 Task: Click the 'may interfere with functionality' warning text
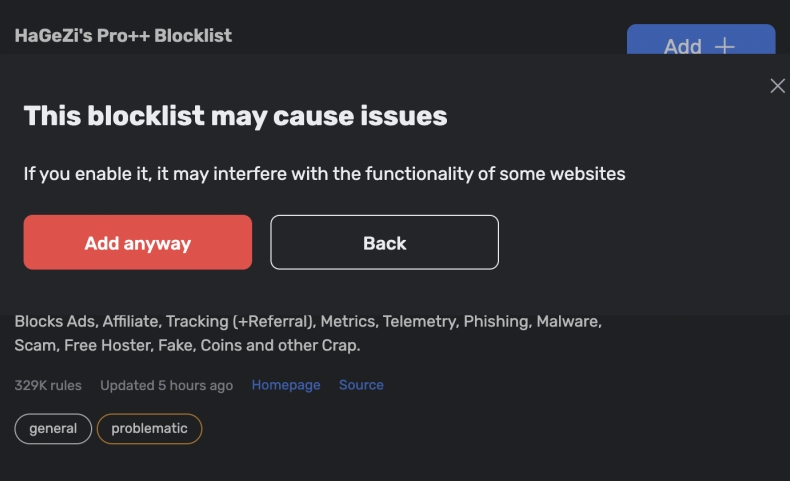point(324,174)
